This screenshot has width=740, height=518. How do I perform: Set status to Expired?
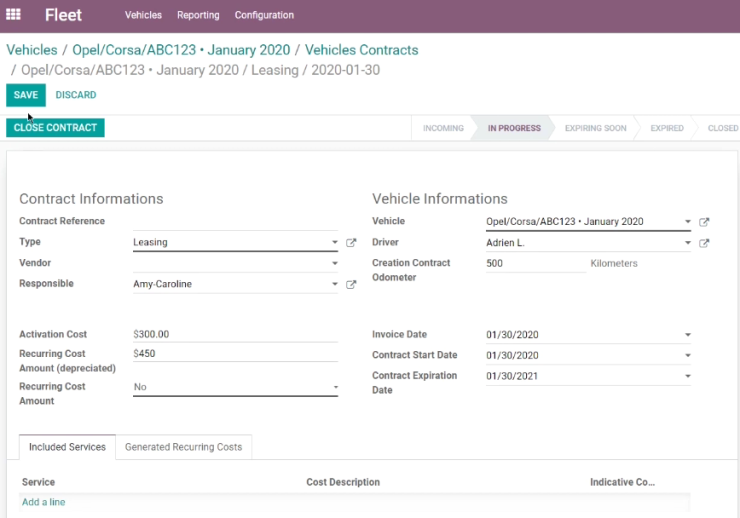[667, 128]
